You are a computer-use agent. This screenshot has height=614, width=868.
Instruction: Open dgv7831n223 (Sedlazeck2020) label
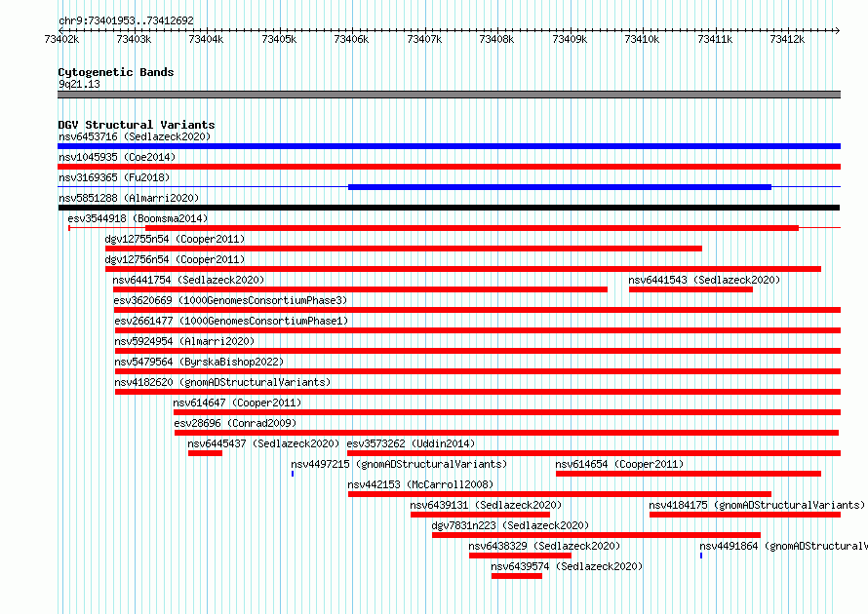coord(510,525)
